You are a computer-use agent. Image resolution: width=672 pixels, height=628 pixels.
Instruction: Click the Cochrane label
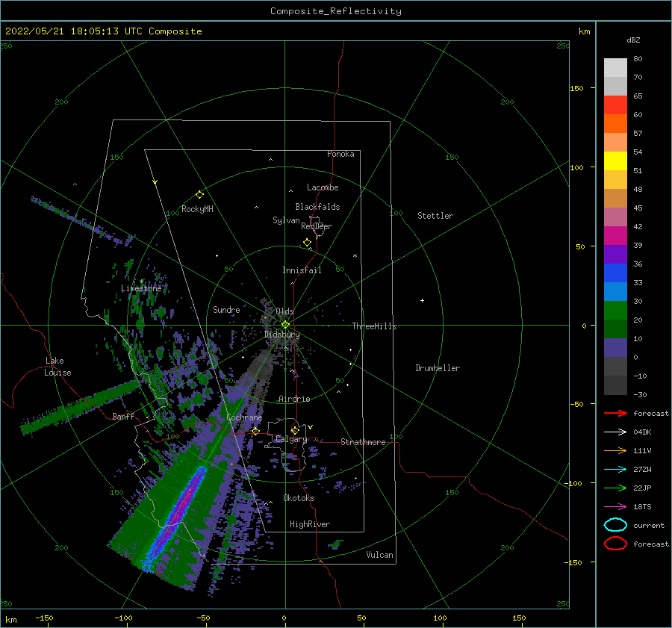point(244,417)
